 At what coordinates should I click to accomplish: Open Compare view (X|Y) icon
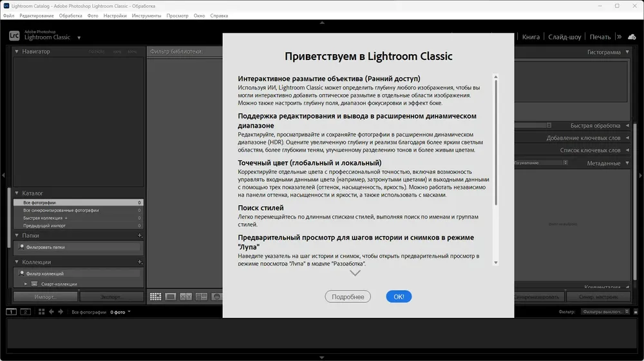click(186, 297)
